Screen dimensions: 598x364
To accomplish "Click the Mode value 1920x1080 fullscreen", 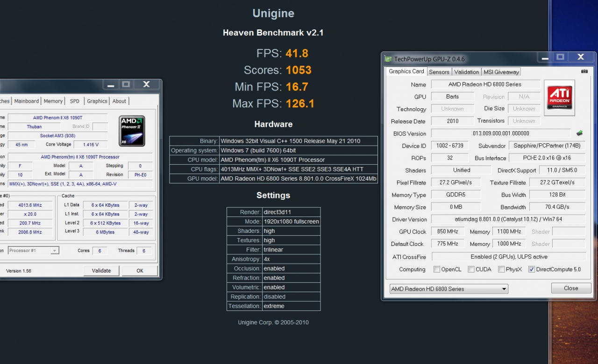I will pyautogui.click(x=291, y=222).
